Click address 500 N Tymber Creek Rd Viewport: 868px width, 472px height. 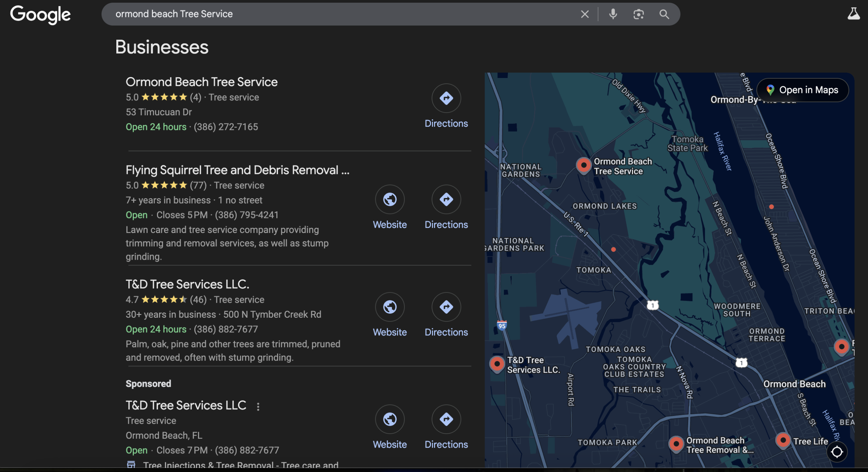pos(272,314)
